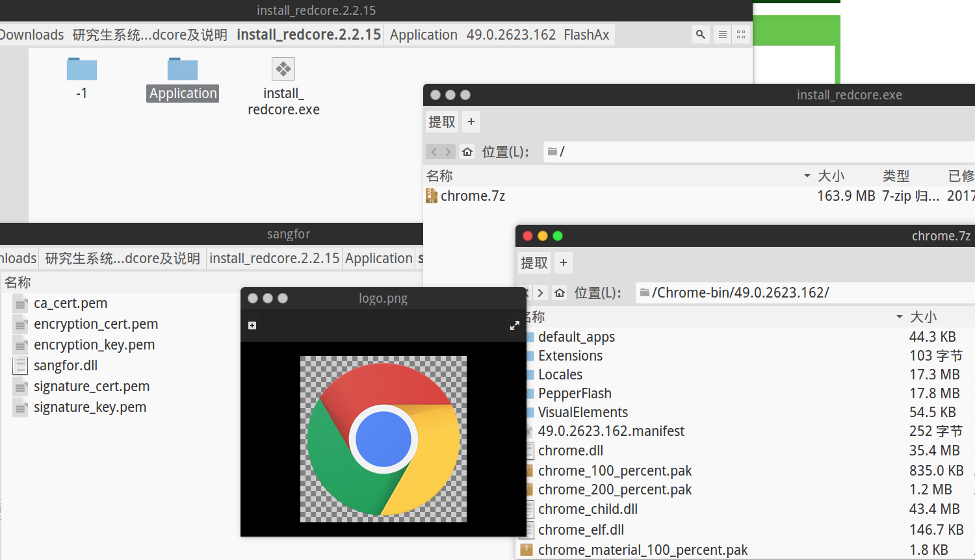Minimize chrome.7z window with yellow button

point(543,236)
